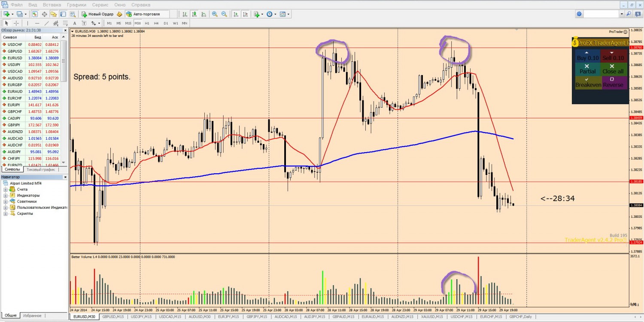644x322 pixels.
Task: Click the Buy 0.10 panel button
Action: 587,55
